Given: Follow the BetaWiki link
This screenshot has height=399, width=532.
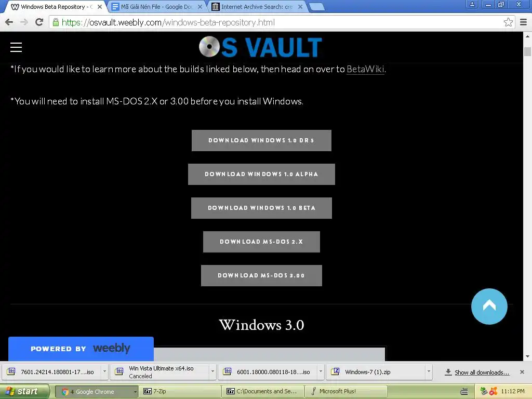Looking at the screenshot, I should 365,69.
